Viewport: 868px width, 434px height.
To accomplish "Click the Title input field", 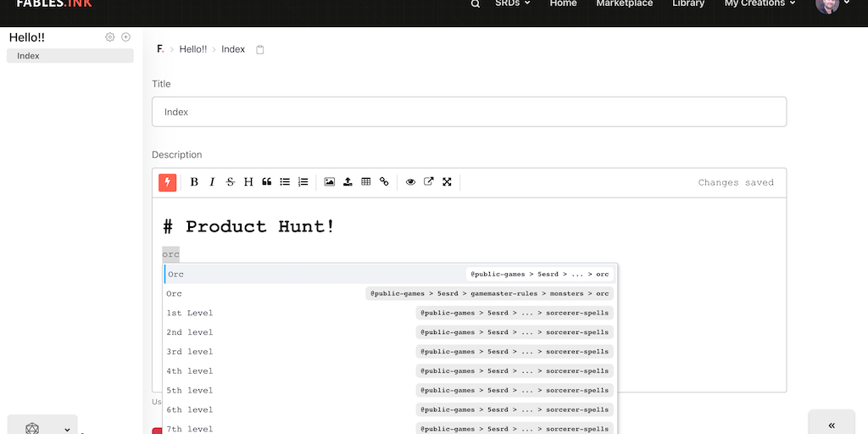I will [469, 112].
